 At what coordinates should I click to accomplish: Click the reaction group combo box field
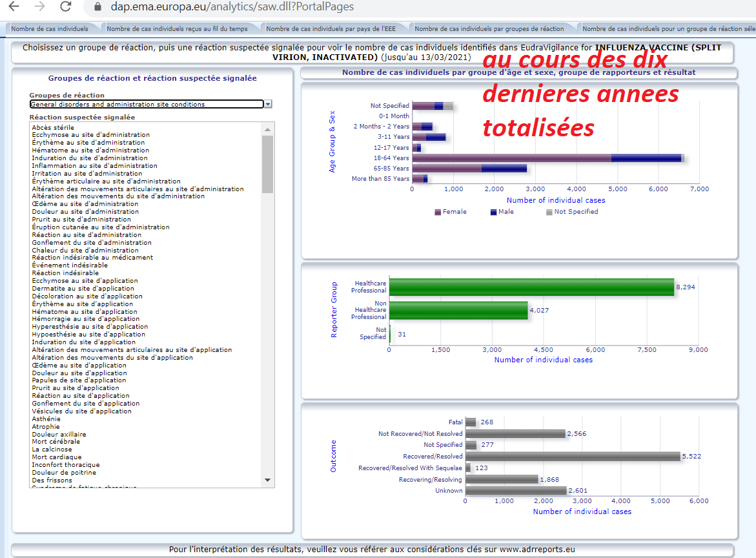point(146,104)
